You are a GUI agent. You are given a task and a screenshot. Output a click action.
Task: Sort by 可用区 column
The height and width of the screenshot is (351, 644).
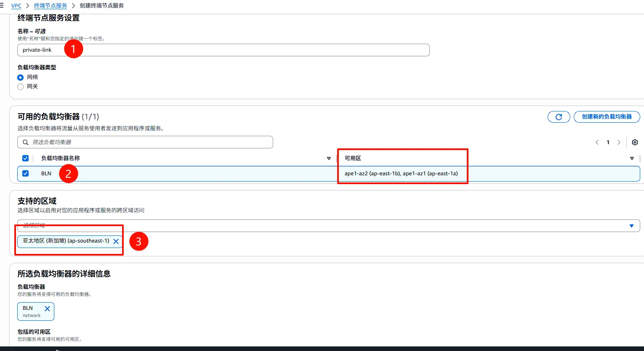(x=631, y=158)
